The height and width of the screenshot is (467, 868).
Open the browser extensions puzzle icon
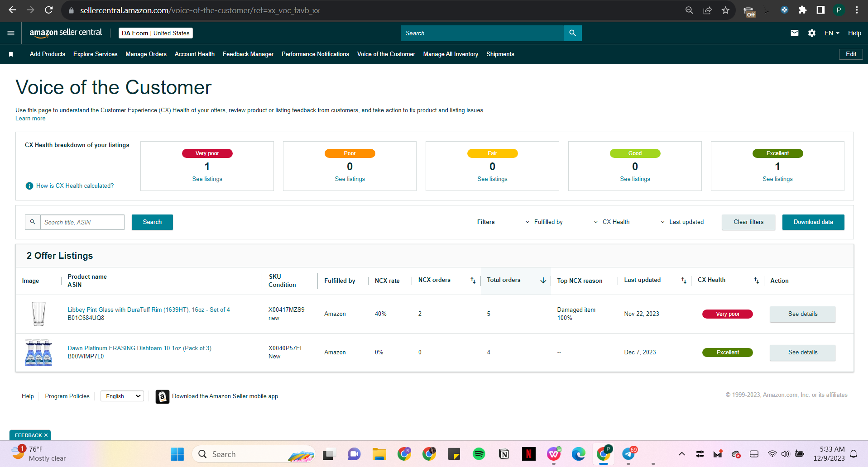[x=802, y=10]
